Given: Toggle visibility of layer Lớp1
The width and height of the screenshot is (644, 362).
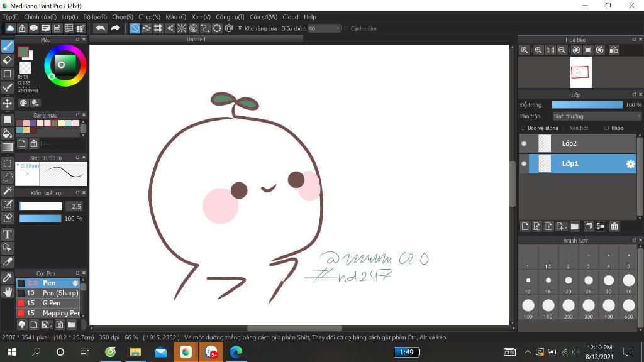Looking at the screenshot, I should [524, 163].
